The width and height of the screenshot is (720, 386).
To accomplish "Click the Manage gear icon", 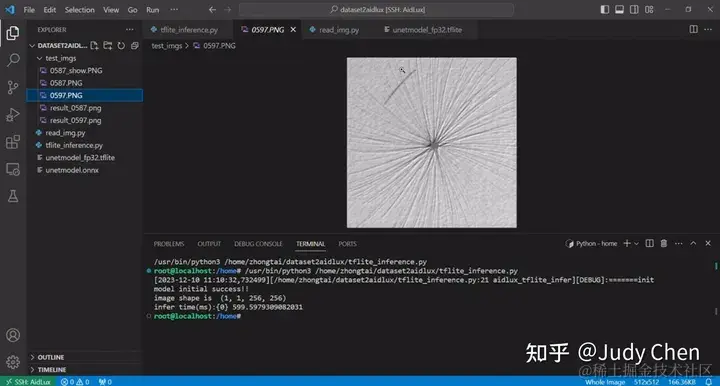I will (x=13, y=362).
